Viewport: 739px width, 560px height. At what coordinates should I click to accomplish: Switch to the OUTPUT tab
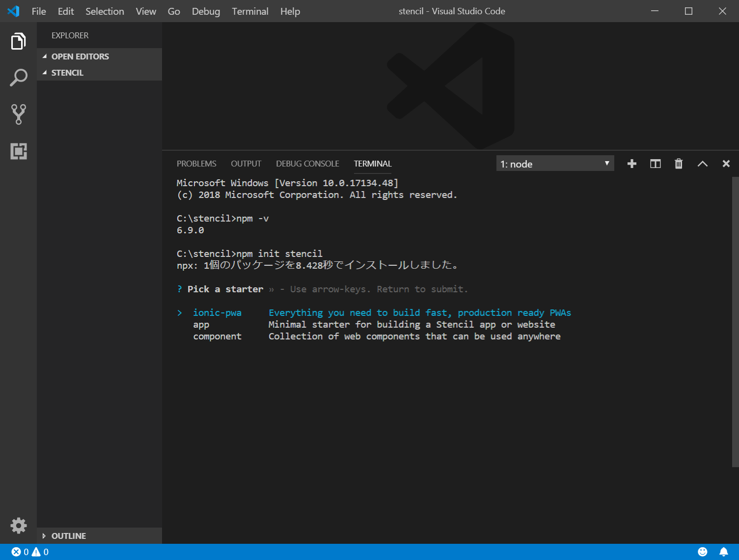[x=246, y=164]
